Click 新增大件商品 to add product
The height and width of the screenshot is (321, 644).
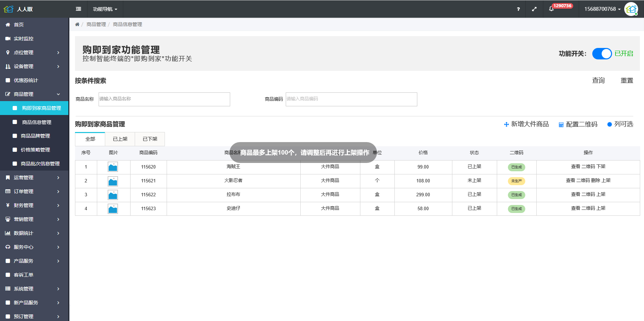526,124
